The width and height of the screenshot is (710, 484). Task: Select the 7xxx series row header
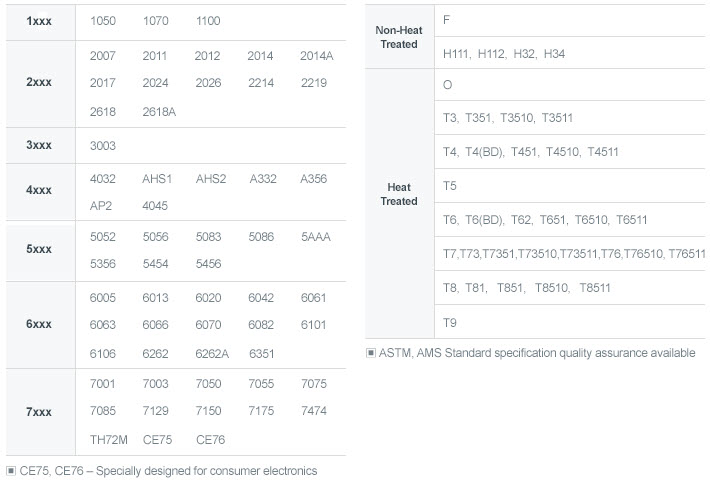click(x=39, y=411)
